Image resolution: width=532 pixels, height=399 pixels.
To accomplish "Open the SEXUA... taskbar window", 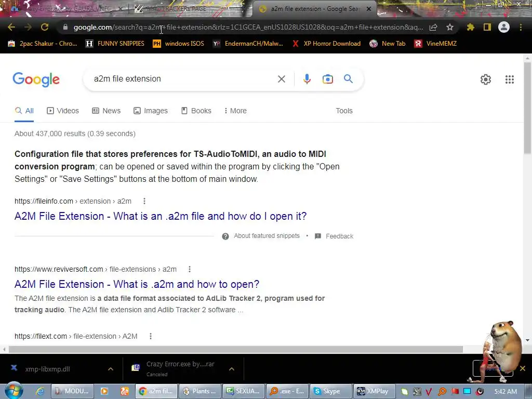I will pyautogui.click(x=244, y=391).
